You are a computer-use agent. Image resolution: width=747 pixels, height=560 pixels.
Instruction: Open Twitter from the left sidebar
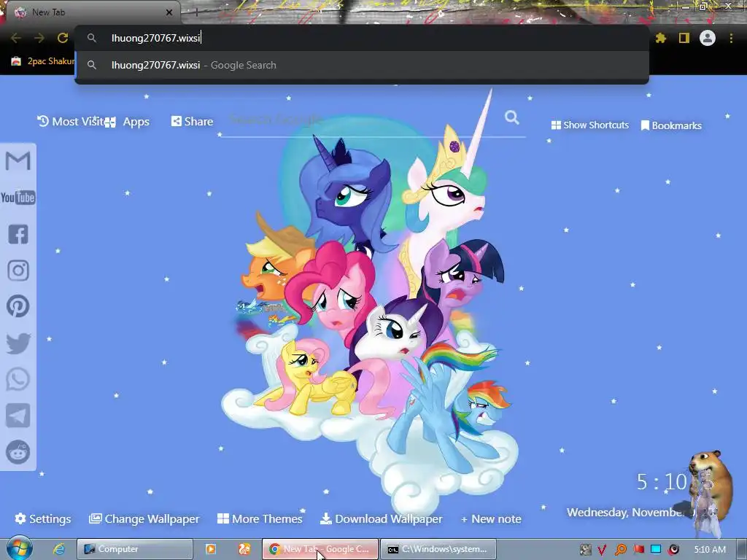pos(18,343)
